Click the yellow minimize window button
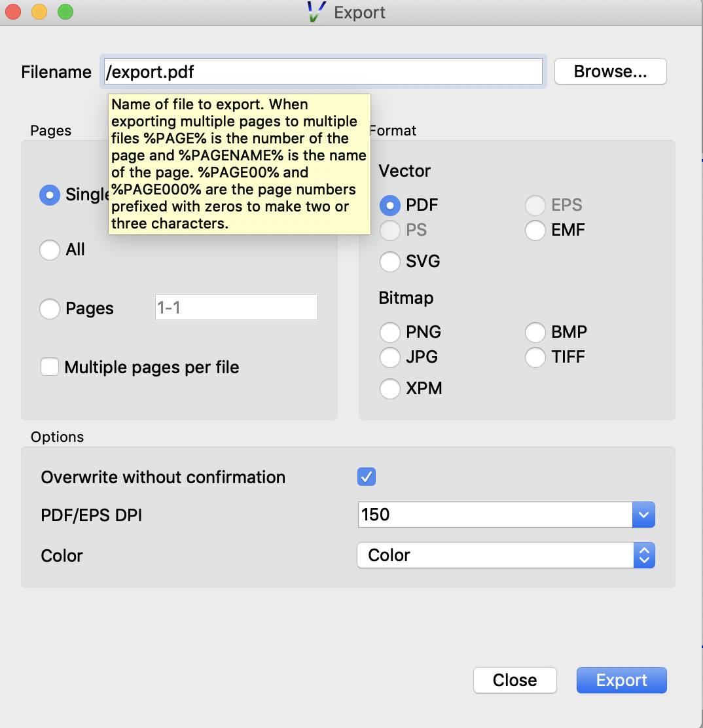Image resolution: width=703 pixels, height=728 pixels. (39, 12)
